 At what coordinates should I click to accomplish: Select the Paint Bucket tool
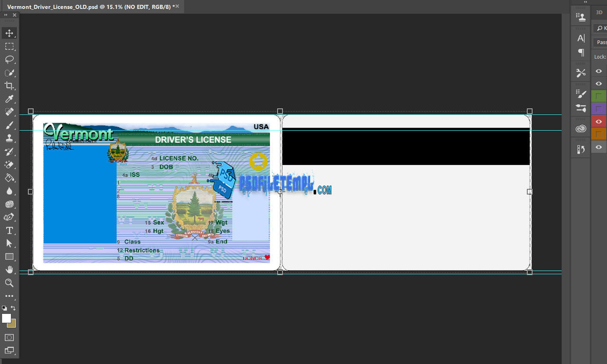click(x=9, y=178)
